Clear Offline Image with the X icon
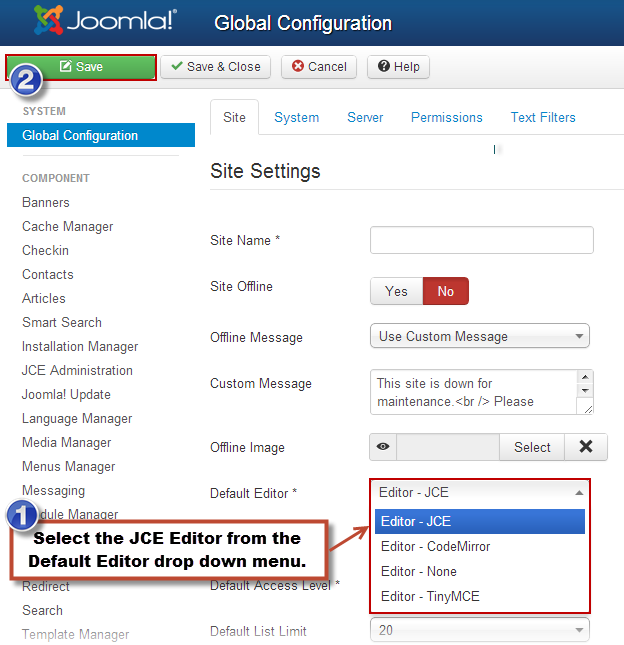Viewport: 624px width, 645px height. [586, 447]
